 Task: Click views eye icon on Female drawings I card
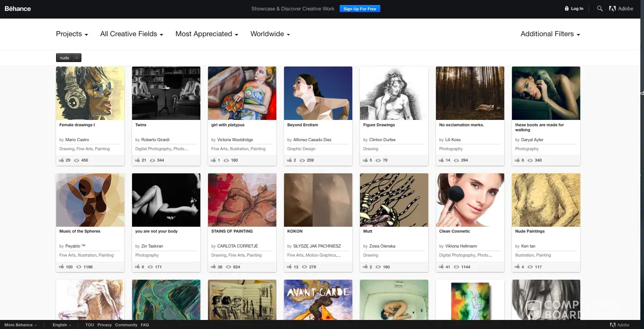click(x=76, y=160)
